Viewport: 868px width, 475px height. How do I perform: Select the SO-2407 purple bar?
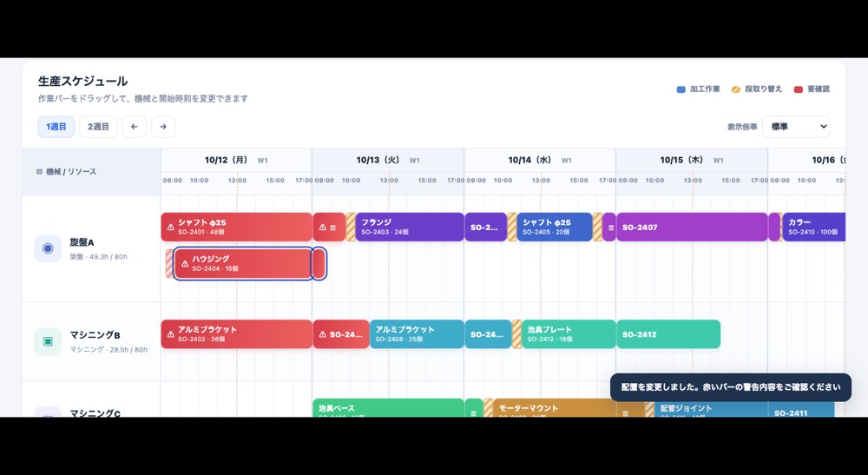[692, 227]
